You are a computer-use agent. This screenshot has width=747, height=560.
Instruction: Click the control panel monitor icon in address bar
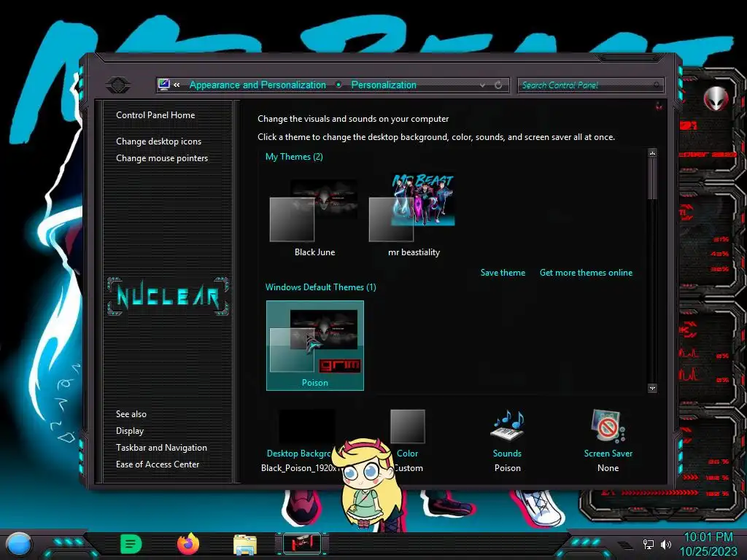pyautogui.click(x=164, y=85)
